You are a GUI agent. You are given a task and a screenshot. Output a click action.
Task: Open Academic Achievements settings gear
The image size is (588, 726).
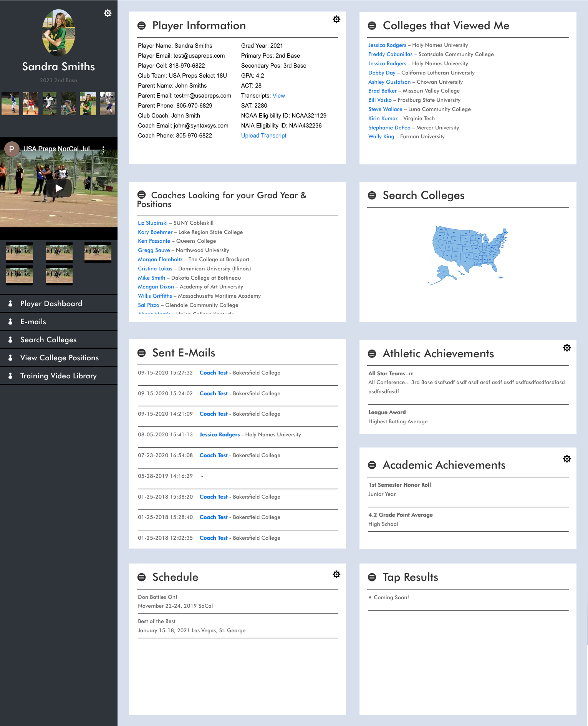point(567,459)
